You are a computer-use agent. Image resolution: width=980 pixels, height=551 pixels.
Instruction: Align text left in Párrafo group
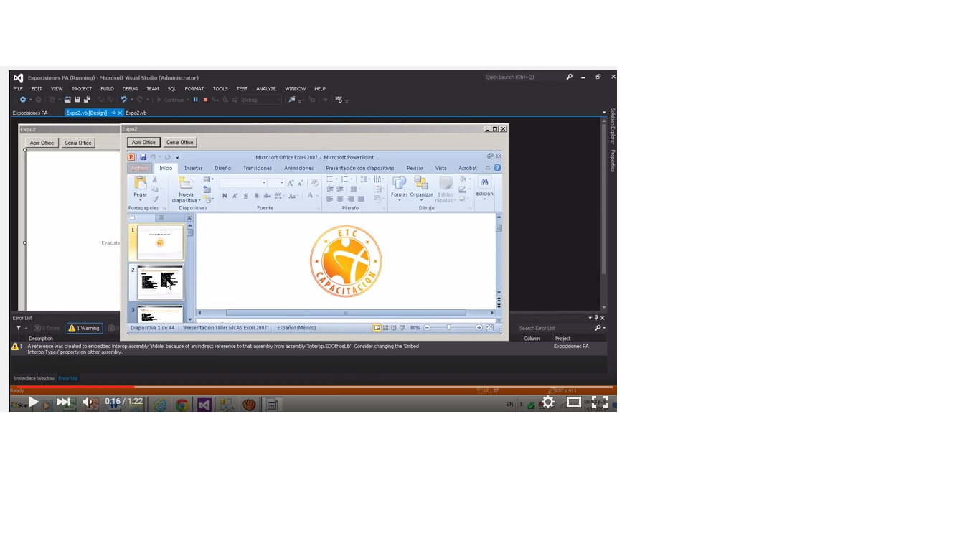[x=330, y=199]
